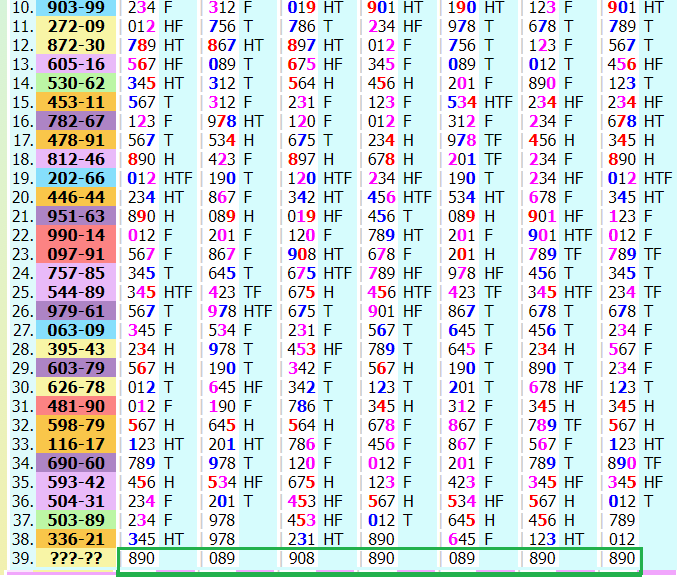This screenshot has width=679, height=583.
Task: Select result 757-85
Action: click(x=76, y=273)
